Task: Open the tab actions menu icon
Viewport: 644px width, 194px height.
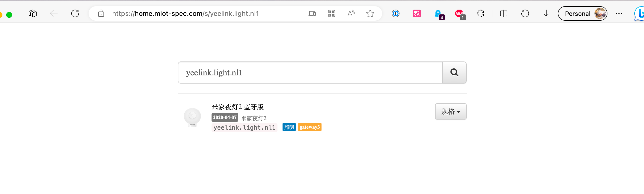Action: coord(33,13)
